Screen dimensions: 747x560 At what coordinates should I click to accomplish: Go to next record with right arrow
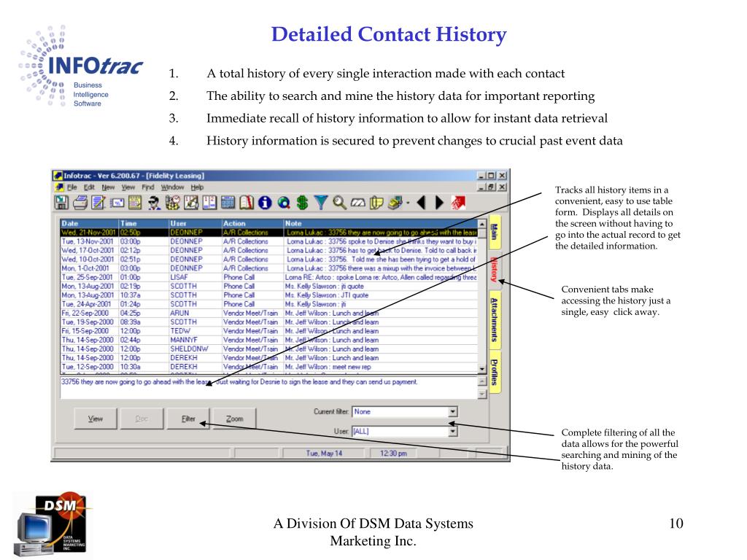pyautogui.click(x=439, y=203)
